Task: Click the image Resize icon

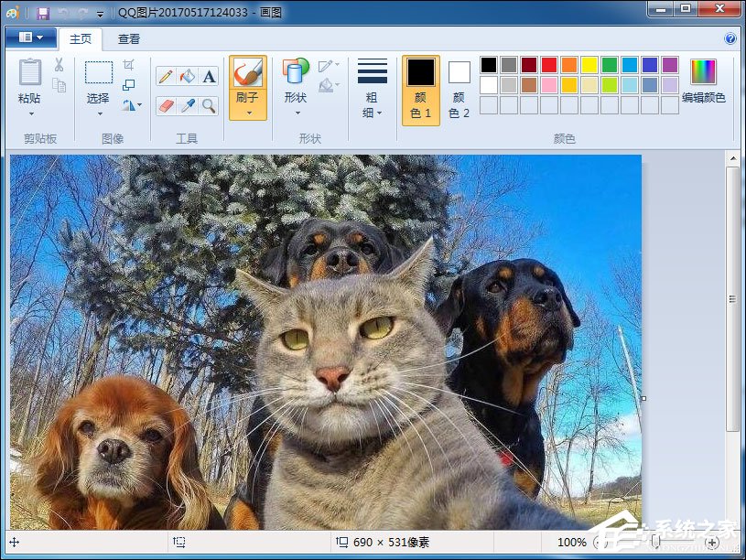Action: click(128, 85)
